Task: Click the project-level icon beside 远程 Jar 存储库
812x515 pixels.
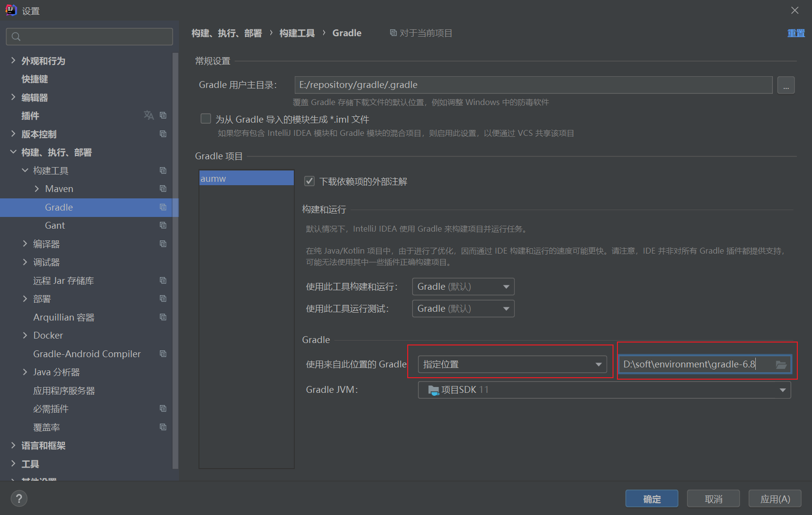Action: point(163,280)
